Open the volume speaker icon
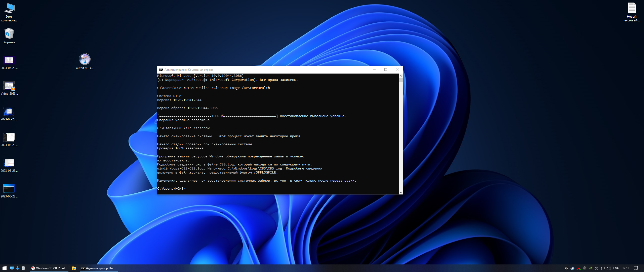 (x=608, y=268)
